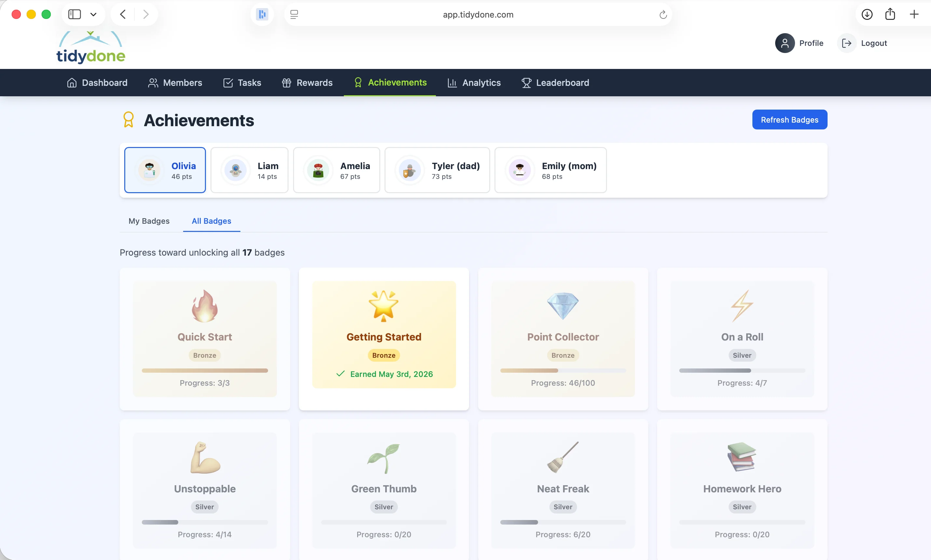Open a new tab with plus icon
The width and height of the screenshot is (931, 560).
(914, 14)
